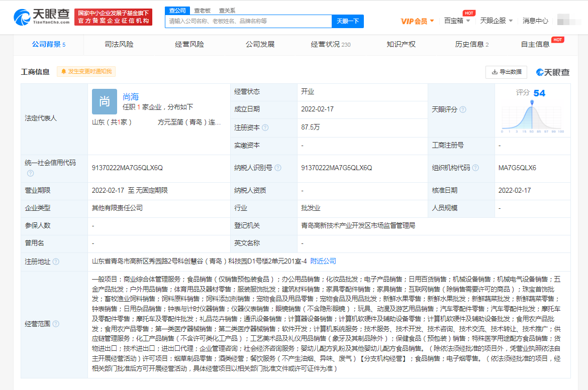Click the 导出数据 export button
This screenshot has height=390, width=588.
[506, 72]
